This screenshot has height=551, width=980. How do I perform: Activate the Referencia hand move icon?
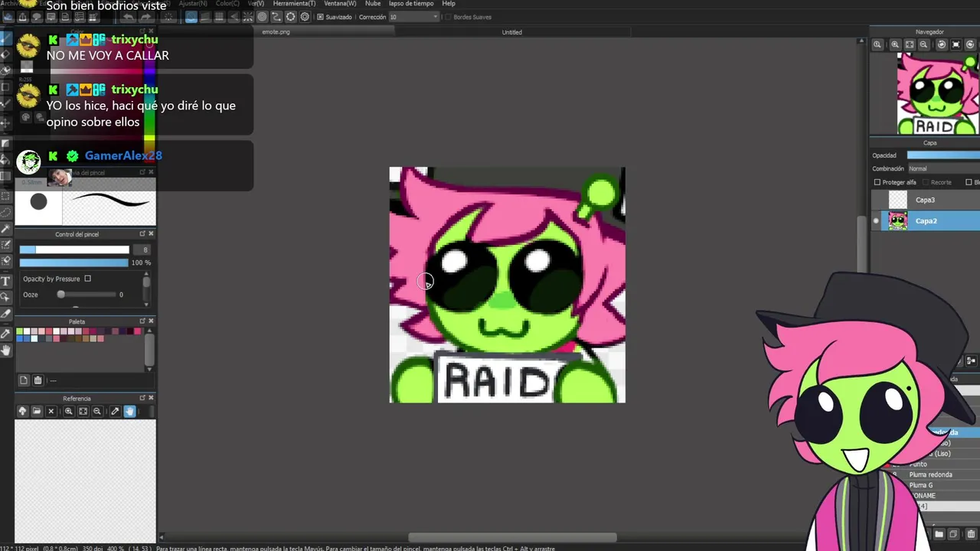pos(129,411)
